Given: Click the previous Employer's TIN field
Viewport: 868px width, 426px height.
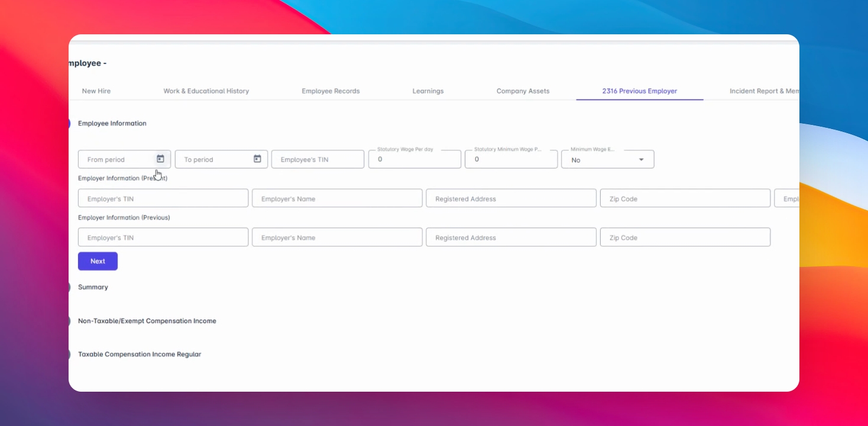Looking at the screenshot, I should [x=163, y=237].
